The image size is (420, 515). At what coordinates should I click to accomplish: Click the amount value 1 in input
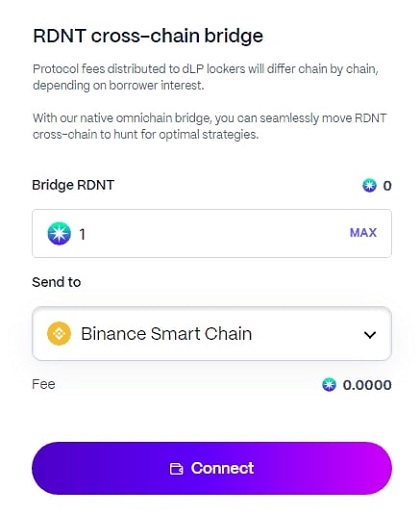tap(82, 234)
